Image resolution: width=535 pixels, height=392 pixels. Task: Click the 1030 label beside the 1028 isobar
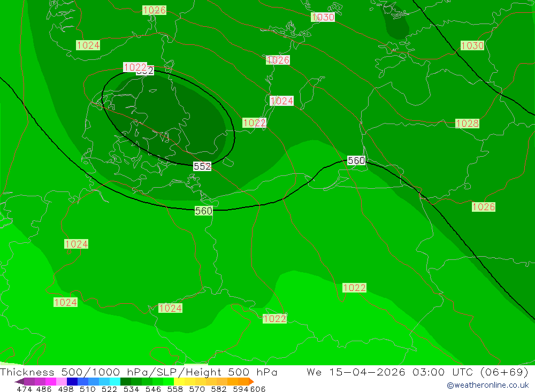pos(472,45)
